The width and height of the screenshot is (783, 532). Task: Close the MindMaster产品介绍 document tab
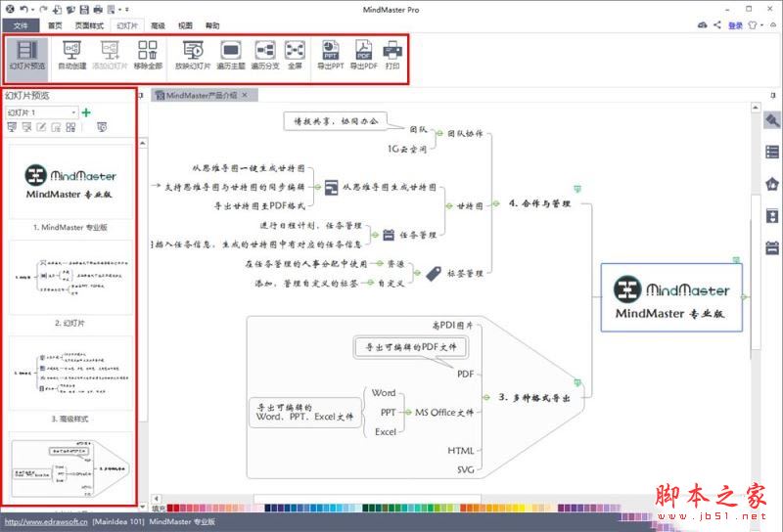(245, 95)
